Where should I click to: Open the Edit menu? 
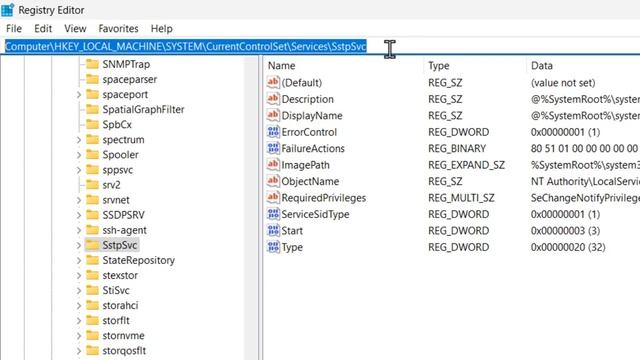(43, 29)
